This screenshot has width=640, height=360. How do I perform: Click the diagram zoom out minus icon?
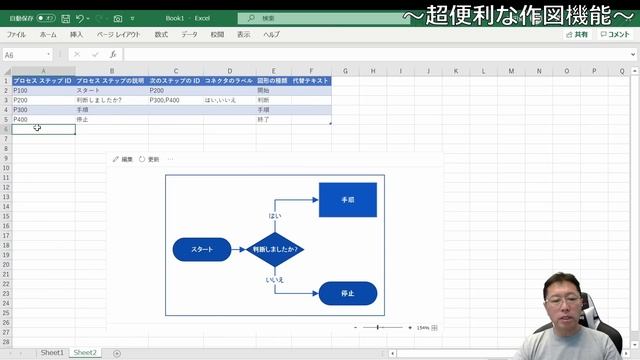click(356, 327)
